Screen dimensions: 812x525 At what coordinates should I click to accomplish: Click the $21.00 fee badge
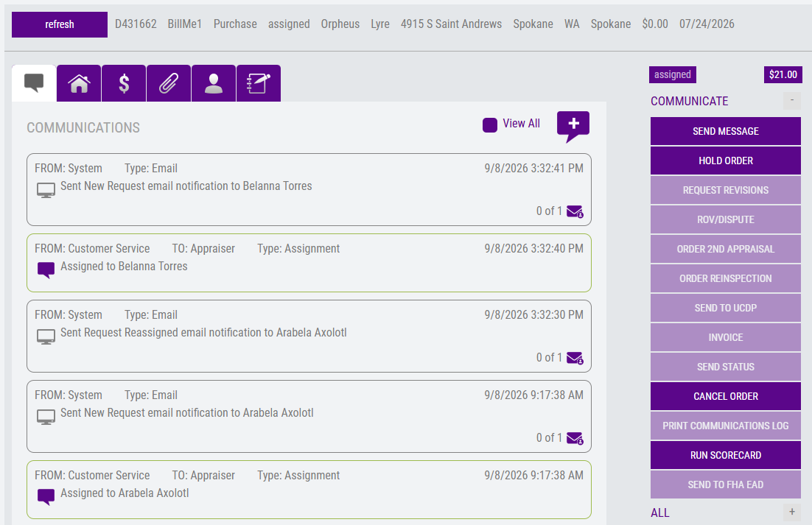pyautogui.click(x=783, y=74)
